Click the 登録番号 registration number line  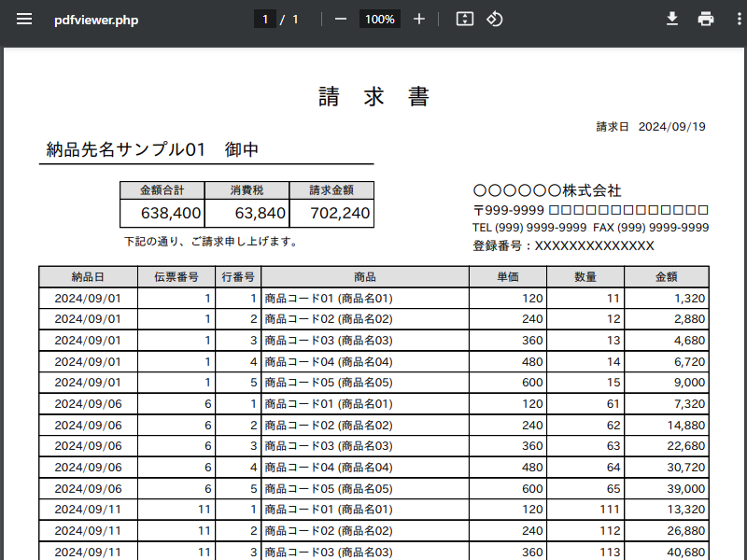[x=563, y=245]
